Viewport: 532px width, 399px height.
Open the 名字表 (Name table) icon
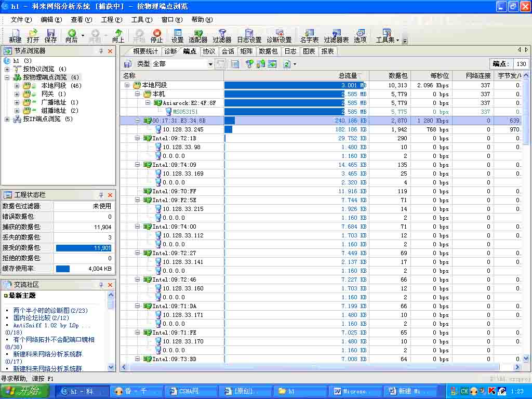309,35
